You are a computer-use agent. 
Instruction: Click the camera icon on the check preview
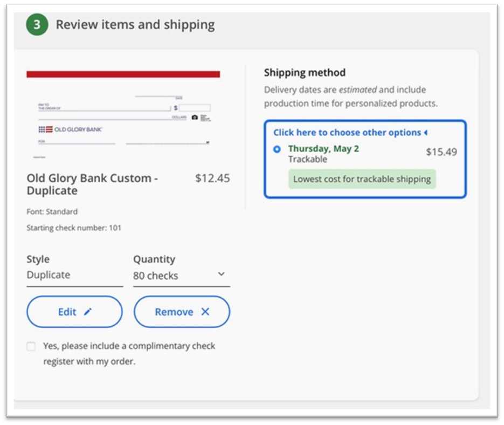click(195, 118)
